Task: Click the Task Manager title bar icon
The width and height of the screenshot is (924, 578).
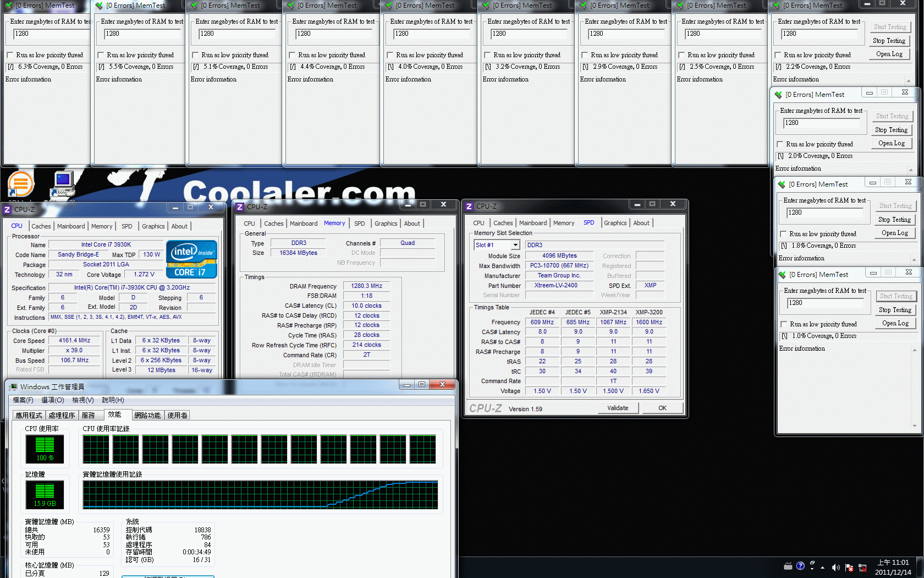Action: (x=13, y=387)
